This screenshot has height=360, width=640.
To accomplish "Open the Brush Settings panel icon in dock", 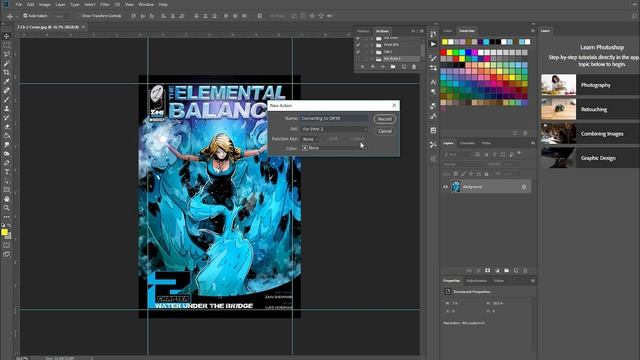I will pos(433,58).
